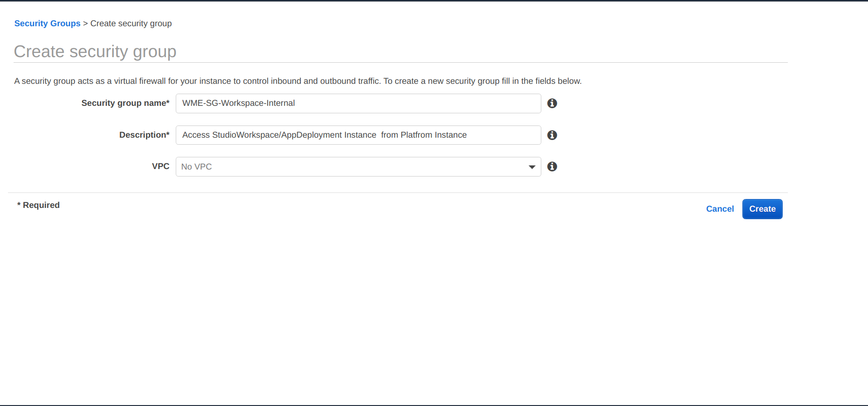Click the 'Security group name*' field label

125,103
